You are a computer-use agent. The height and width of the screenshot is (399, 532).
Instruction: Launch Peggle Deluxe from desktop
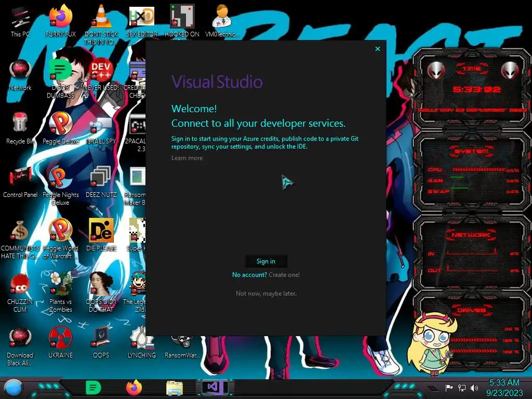tap(61, 128)
